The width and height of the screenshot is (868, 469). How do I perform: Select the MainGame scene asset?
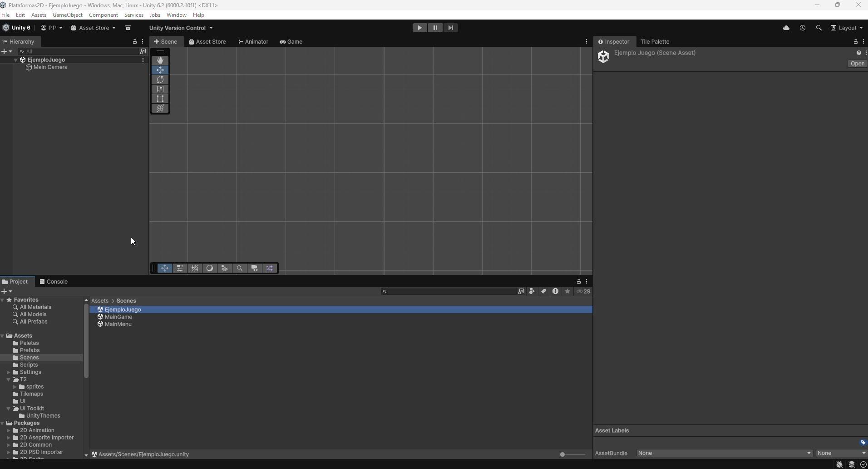118,317
